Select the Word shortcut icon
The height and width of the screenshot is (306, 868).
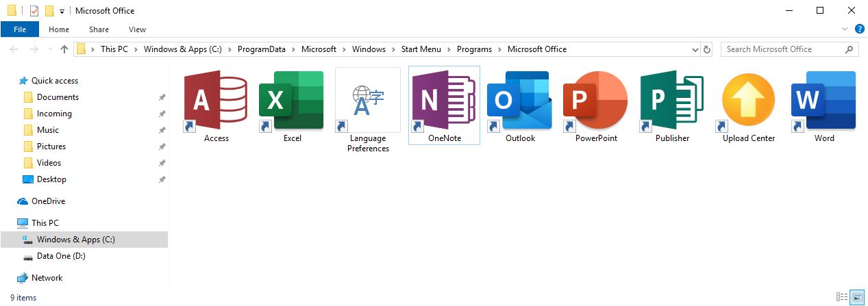[824, 100]
